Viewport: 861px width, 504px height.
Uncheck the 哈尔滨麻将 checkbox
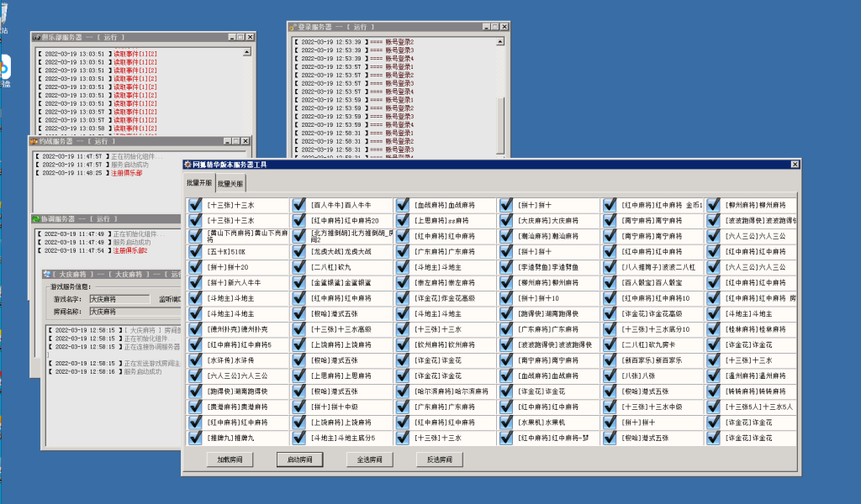tap(403, 391)
